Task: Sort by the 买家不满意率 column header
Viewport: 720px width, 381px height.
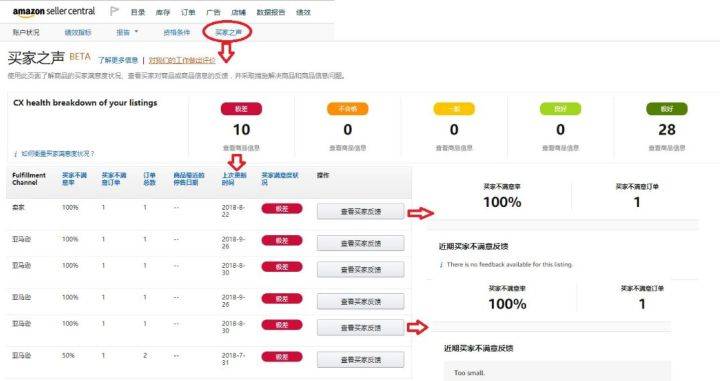Action: point(74,179)
